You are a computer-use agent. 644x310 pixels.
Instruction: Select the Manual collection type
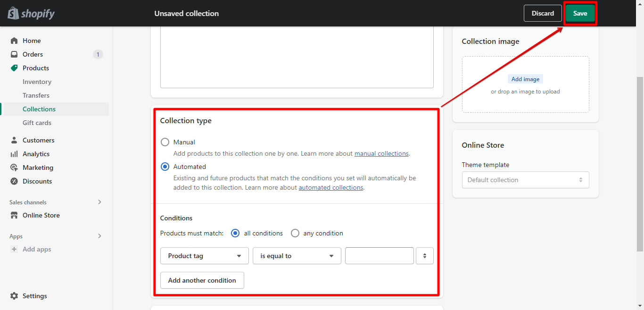[165, 142]
